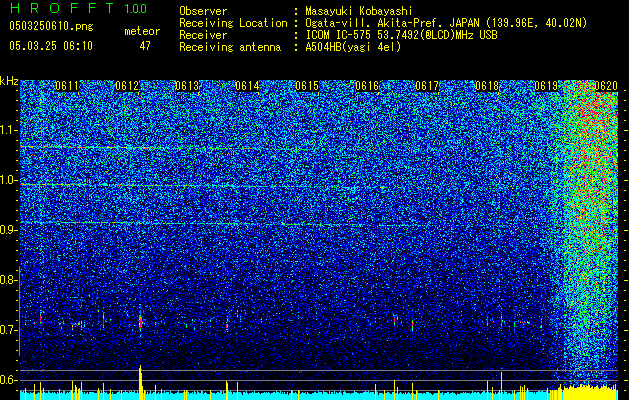Screen dimensions: 629x400
Task: Click the 0615 time marker
Action: (x=307, y=86)
